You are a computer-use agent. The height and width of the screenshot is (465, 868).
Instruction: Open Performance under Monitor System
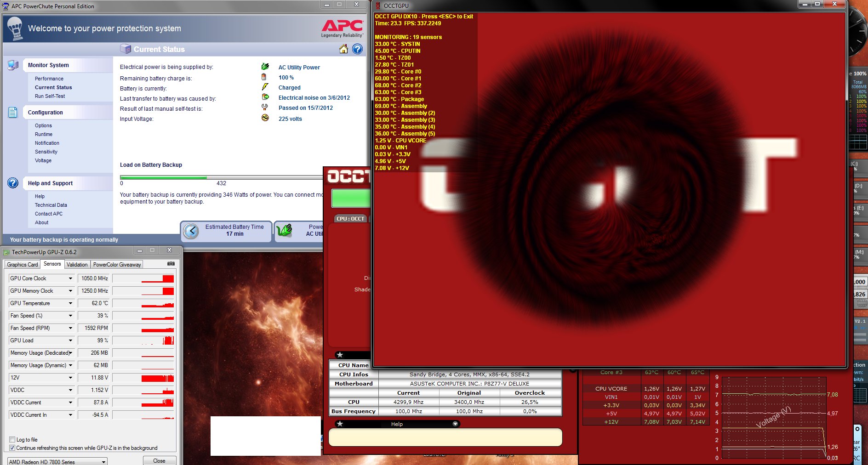(x=49, y=79)
